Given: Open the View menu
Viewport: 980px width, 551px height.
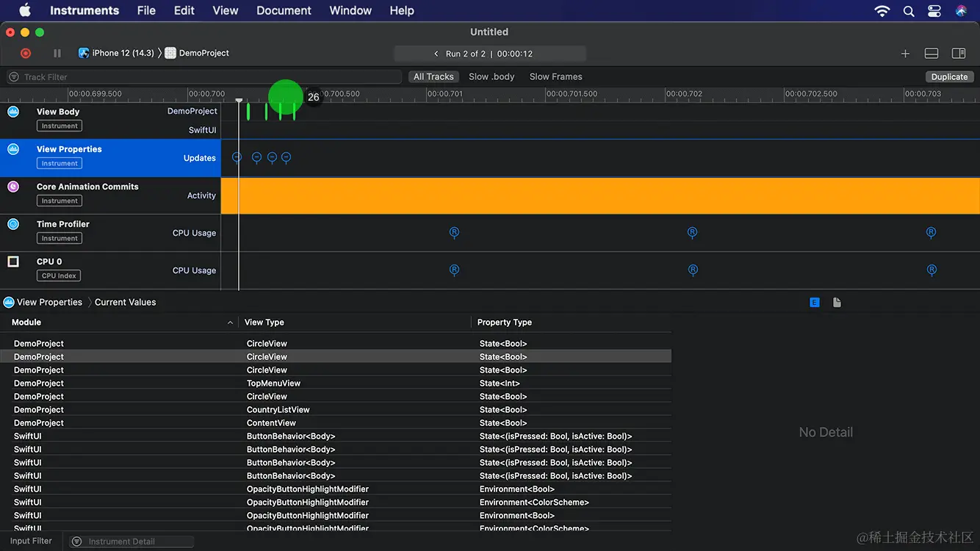Looking at the screenshot, I should pyautogui.click(x=226, y=10).
